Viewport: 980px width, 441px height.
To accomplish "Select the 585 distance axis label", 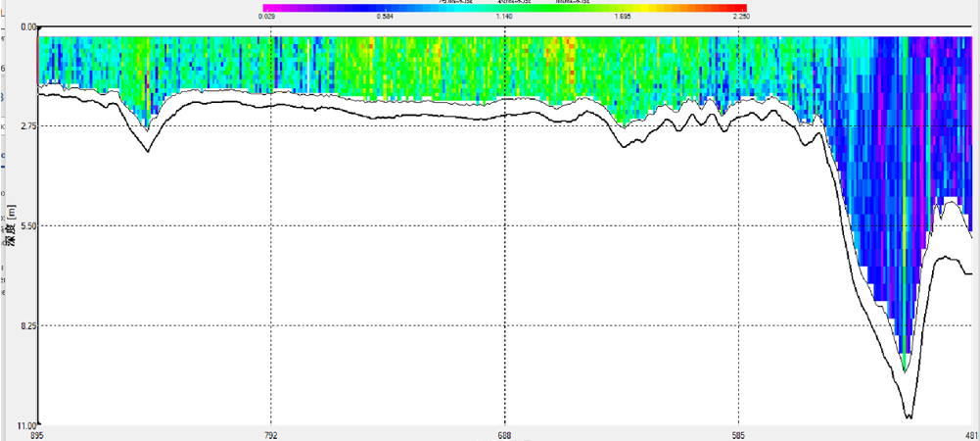I will coord(738,434).
